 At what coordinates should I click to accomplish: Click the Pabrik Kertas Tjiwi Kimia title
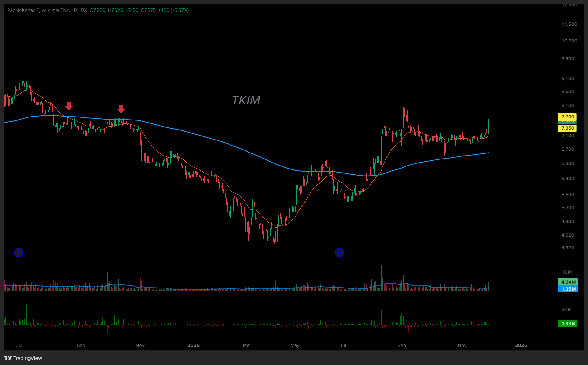pyautogui.click(x=39, y=10)
